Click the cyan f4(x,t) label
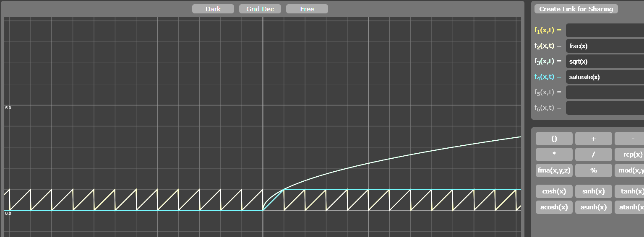This screenshot has width=644, height=237. point(548,77)
